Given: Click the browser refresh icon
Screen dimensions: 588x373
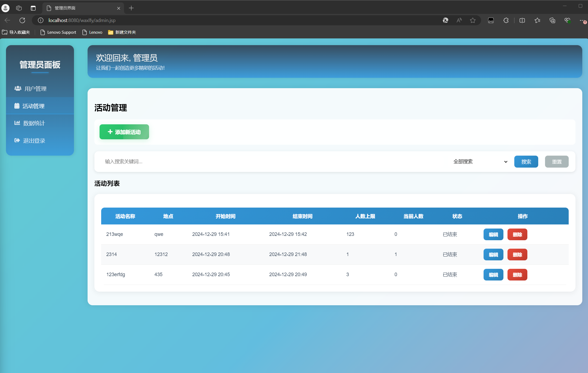Looking at the screenshot, I should 22,20.
